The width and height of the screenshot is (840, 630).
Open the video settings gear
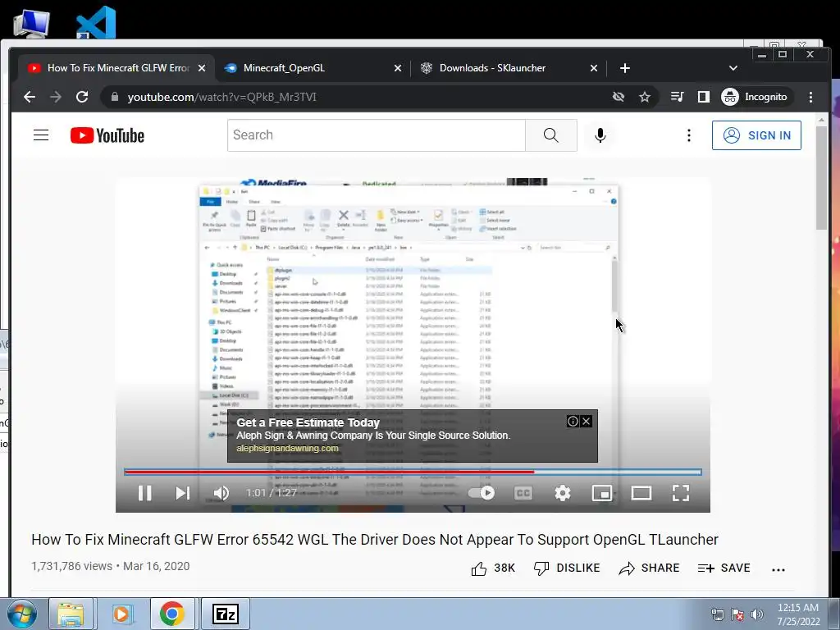(563, 493)
